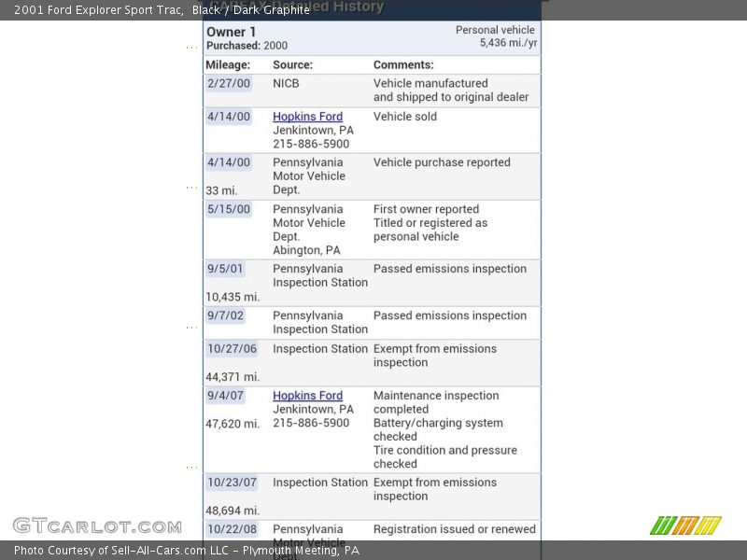Click the NICB source entry
The width and height of the screenshot is (747, 560).
286,83
